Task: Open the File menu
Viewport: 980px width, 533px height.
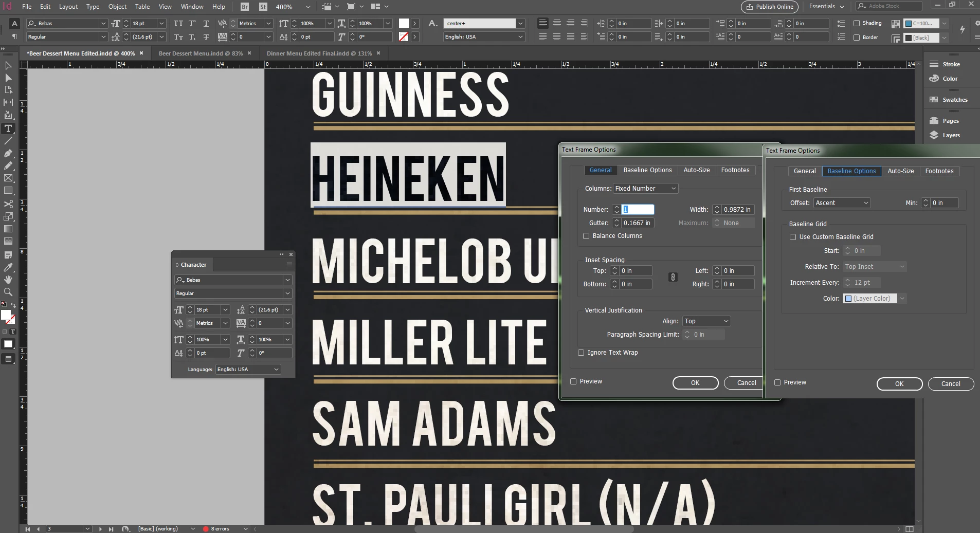Action: click(27, 7)
